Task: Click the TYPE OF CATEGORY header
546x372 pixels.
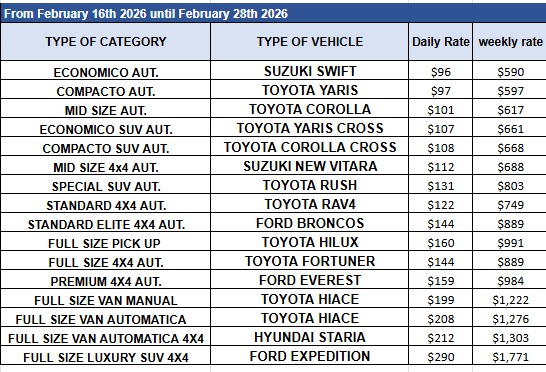Action: tap(106, 42)
